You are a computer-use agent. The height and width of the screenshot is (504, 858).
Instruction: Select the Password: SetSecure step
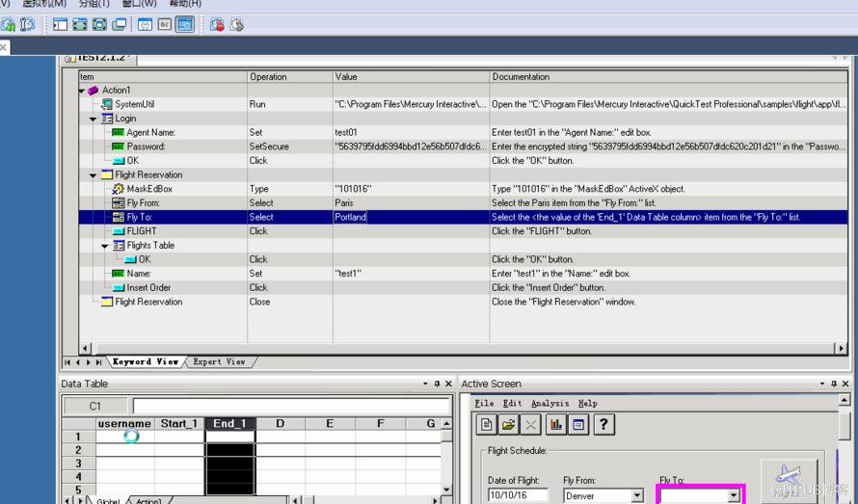463,146
